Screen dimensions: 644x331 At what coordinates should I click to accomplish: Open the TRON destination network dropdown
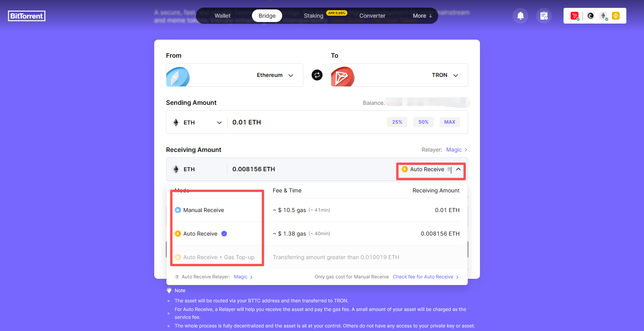click(444, 75)
